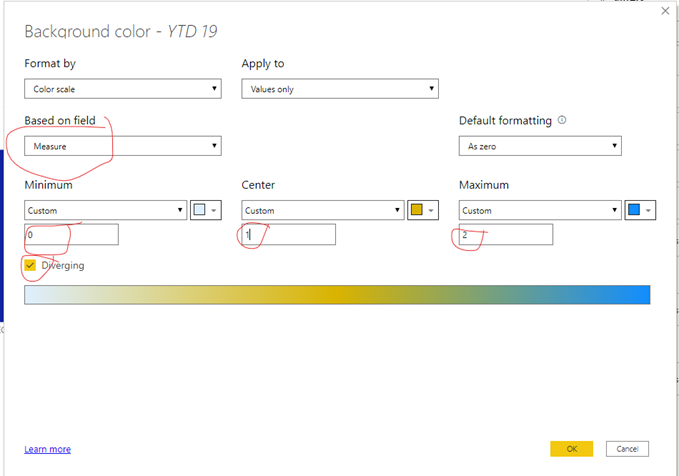679x476 pixels.
Task: Expand the Center Custom dropdown
Action: [x=323, y=210]
